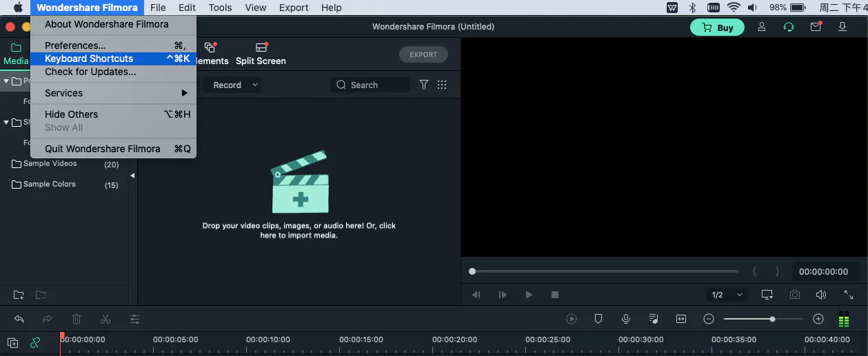868x356 pixels.
Task: Click the green Buy button
Action: point(717,28)
